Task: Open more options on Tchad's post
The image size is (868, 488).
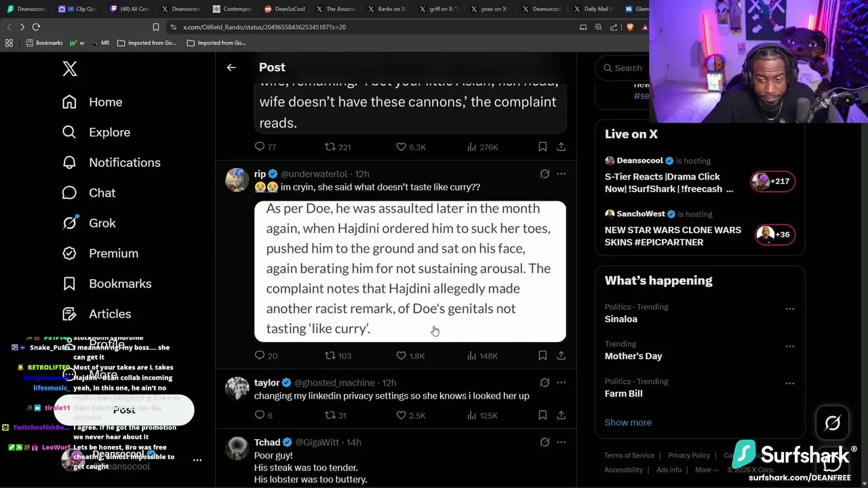Action: pyautogui.click(x=561, y=443)
